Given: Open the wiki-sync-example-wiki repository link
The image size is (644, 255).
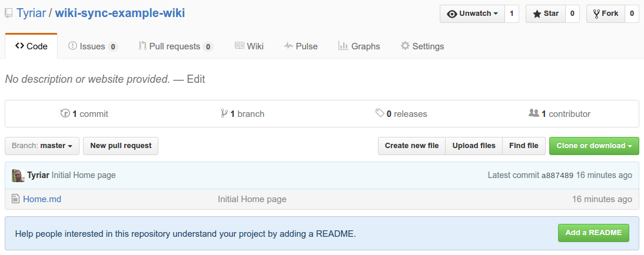Looking at the screenshot, I should pyautogui.click(x=120, y=13).
